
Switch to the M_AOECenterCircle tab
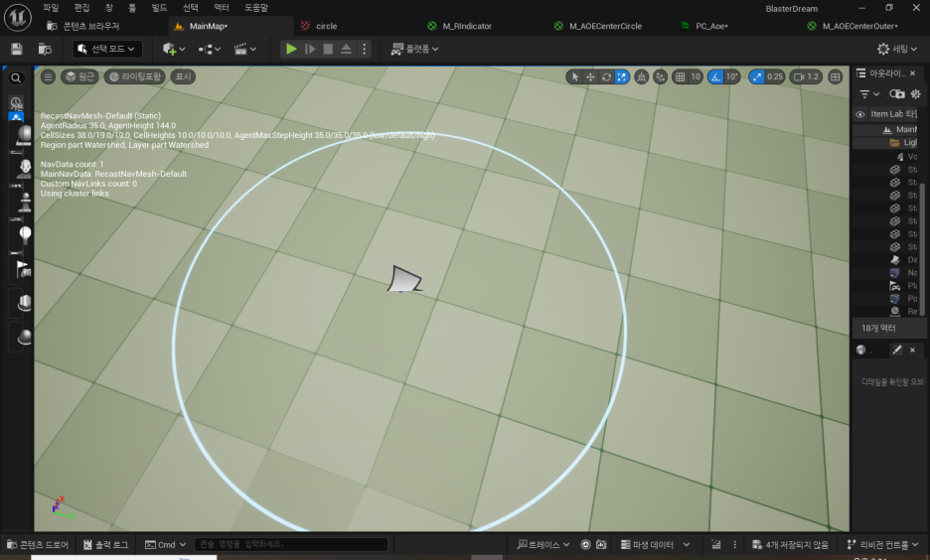point(598,26)
